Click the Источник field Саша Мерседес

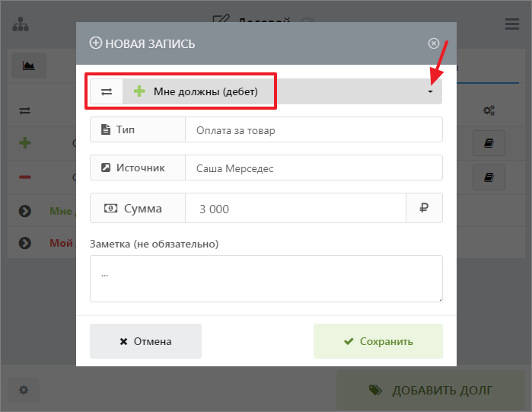pos(313,168)
